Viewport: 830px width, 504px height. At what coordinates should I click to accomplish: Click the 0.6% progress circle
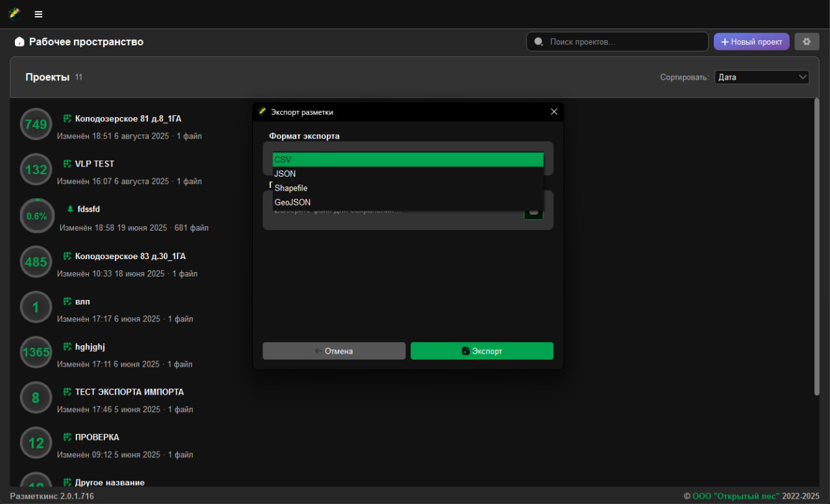click(36, 216)
